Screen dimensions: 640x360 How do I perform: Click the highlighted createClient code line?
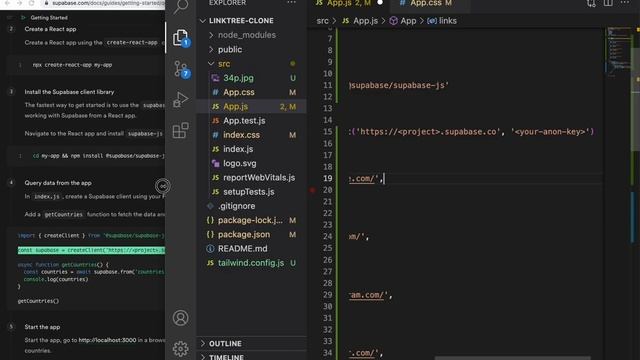click(91, 250)
